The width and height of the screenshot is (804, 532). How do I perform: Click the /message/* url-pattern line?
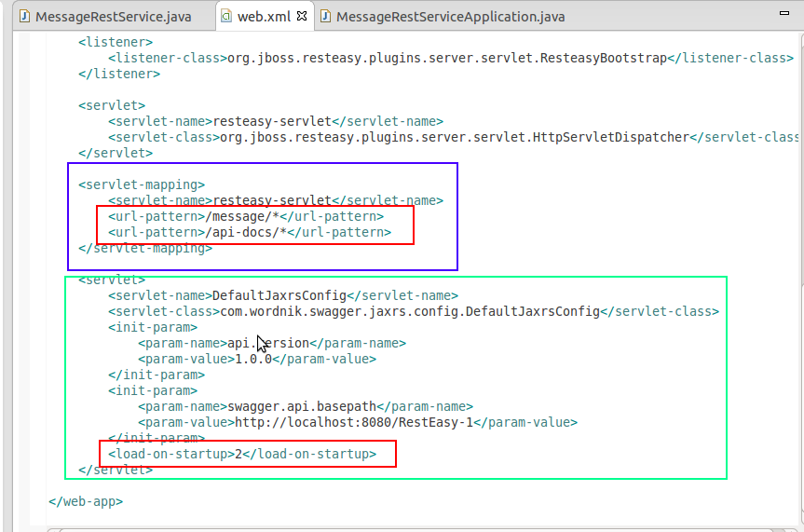(x=246, y=216)
